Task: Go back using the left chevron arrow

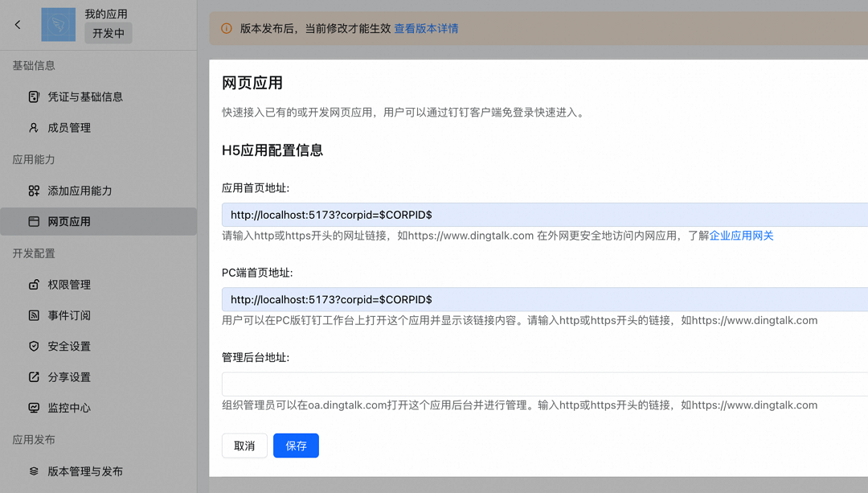Action: pos(18,24)
